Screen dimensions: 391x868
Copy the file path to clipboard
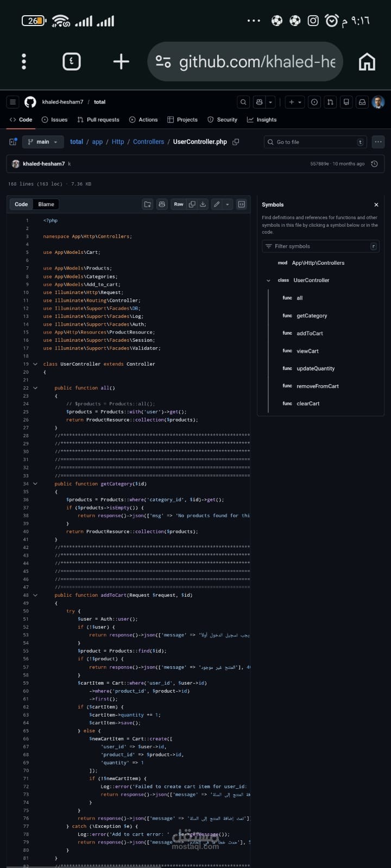pyautogui.click(x=236, y=142)
